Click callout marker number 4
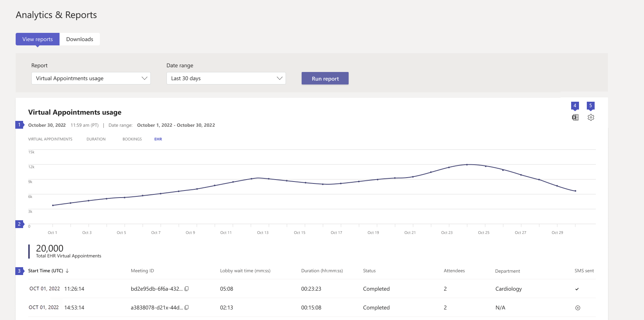 click(x=575, y=106)
